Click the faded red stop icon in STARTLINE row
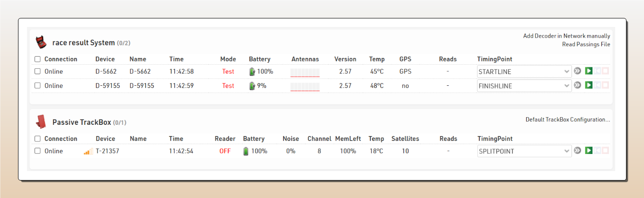The width and height of the screenshot is (644, 198). coord(605,71)
